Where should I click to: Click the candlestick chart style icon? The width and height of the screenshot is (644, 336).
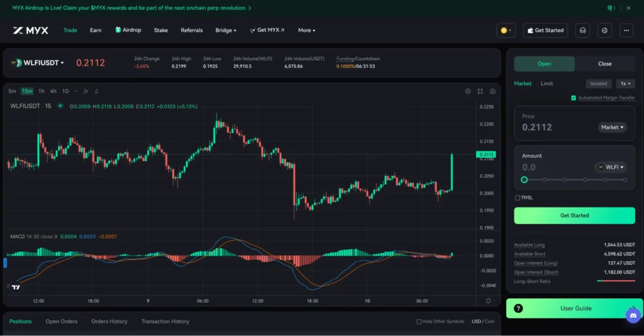tap(85, 91)
